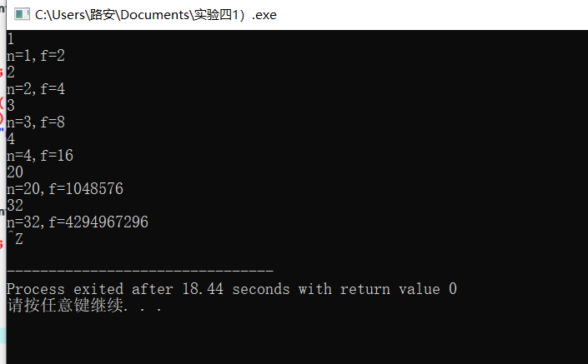Screen dimensions: 588x364
Task: Select the output line n=2,f=4
Action: (36, 89)
